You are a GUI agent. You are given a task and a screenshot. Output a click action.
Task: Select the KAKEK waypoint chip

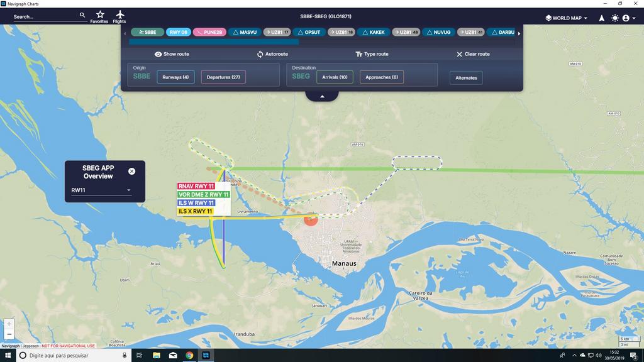pos(374,32)
